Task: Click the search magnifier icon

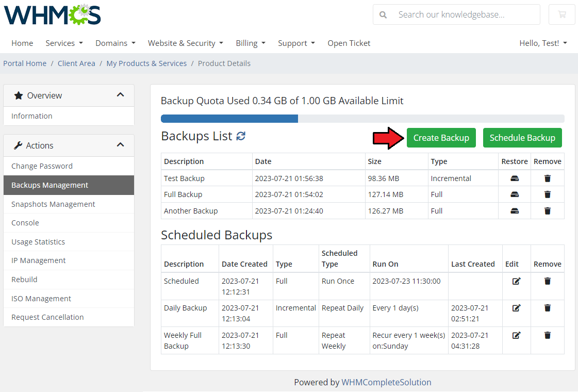Action: click(383, 15)
